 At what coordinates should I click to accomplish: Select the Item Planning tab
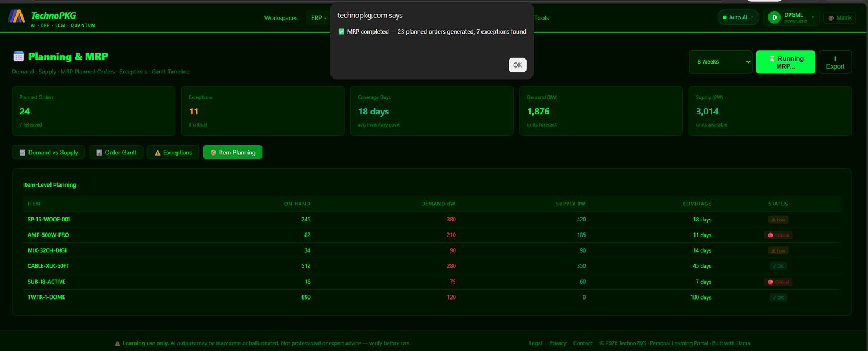233,152
